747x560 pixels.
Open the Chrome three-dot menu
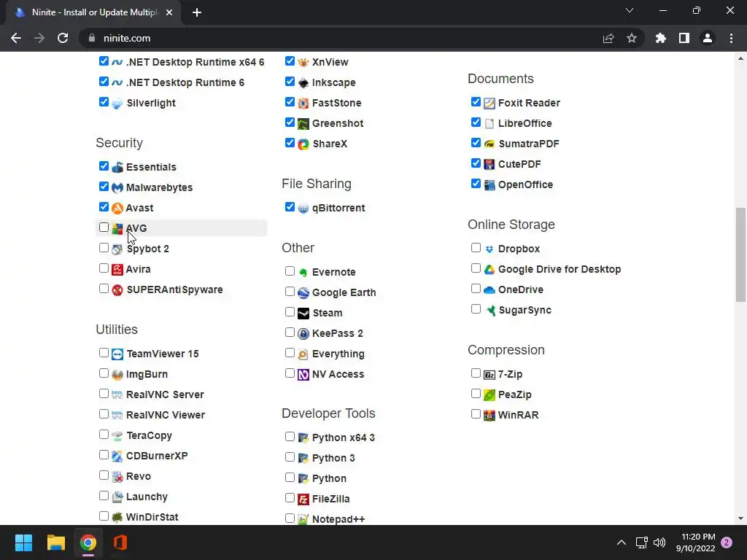[731, 38]
